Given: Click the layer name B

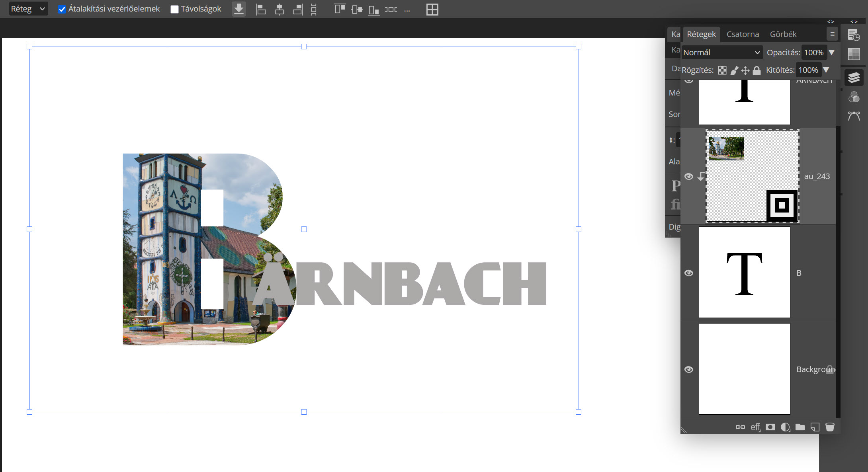Looking at the screenshot, I should 799,273.
